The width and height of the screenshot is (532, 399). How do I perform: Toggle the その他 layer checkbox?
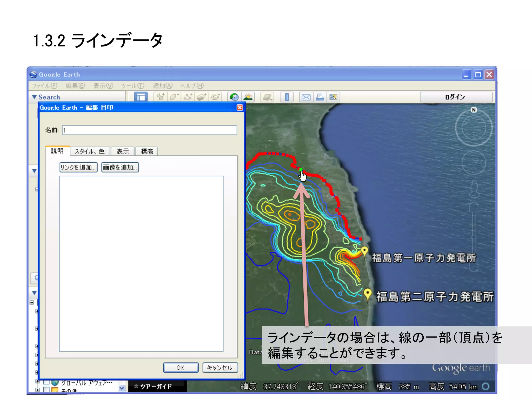[46, 390]
